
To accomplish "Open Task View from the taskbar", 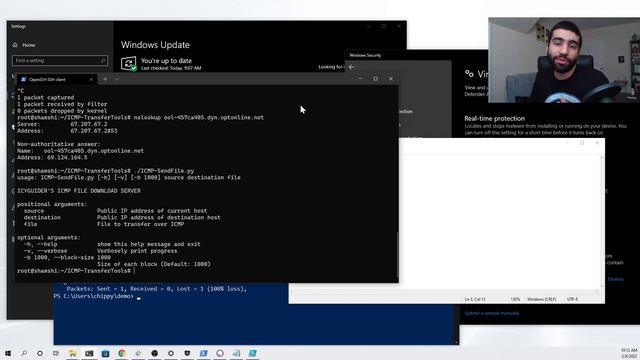I will tap(56, 353).
